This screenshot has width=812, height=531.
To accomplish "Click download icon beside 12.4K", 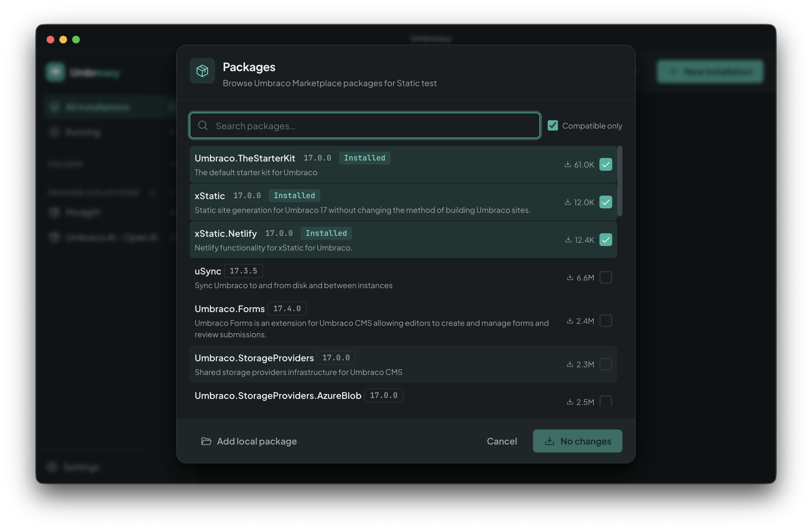I will click(568, 240).
